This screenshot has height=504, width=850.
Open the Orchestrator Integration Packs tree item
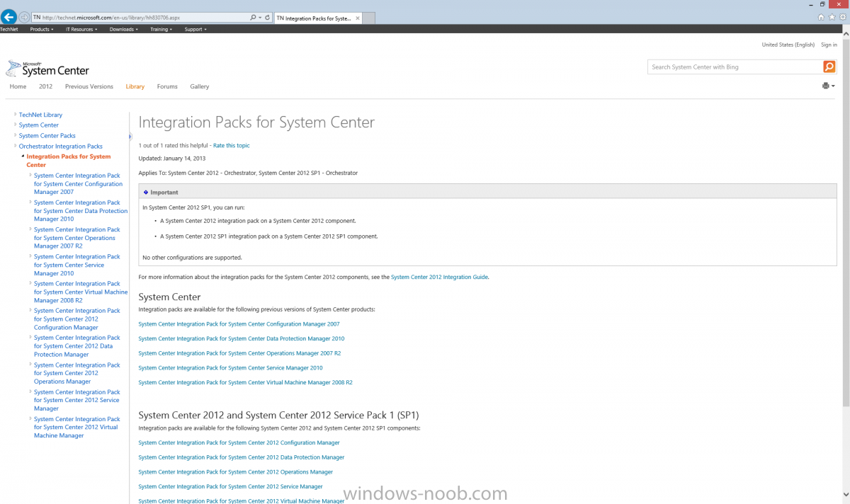pos(60,147)
